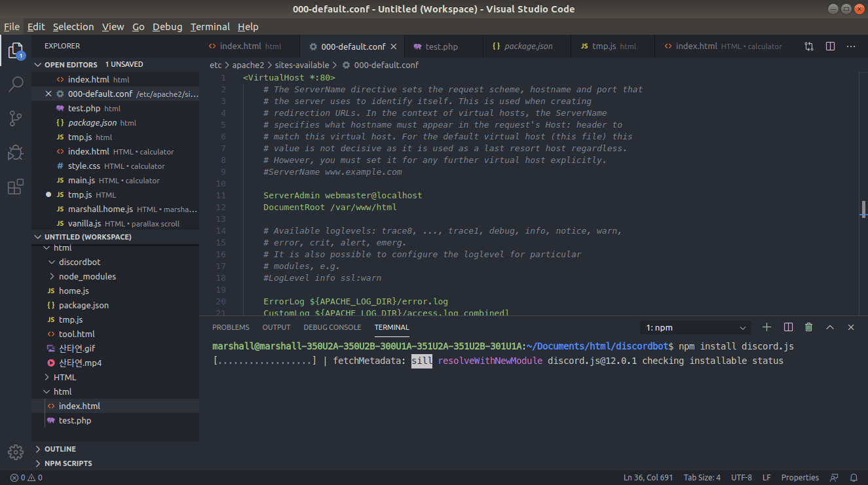
Task: Switch to the Debug Console panel tab
Action: point(332,327)
